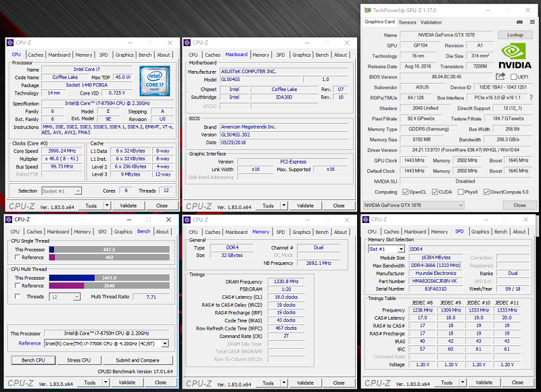Click the NB Frequency value 2692.1 MHz
The width and height of the screenshot is (541, 392).
coord(319,263)
